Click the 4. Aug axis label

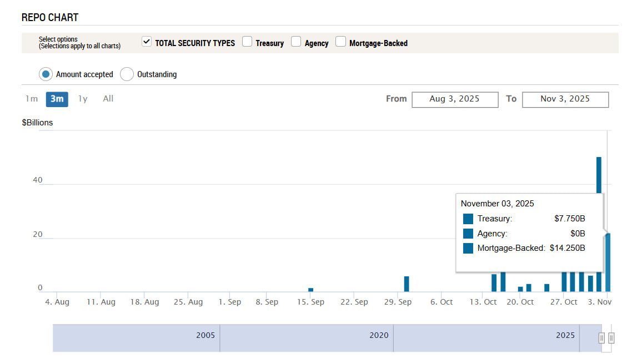pyautogui.click(x=57, y=302)
